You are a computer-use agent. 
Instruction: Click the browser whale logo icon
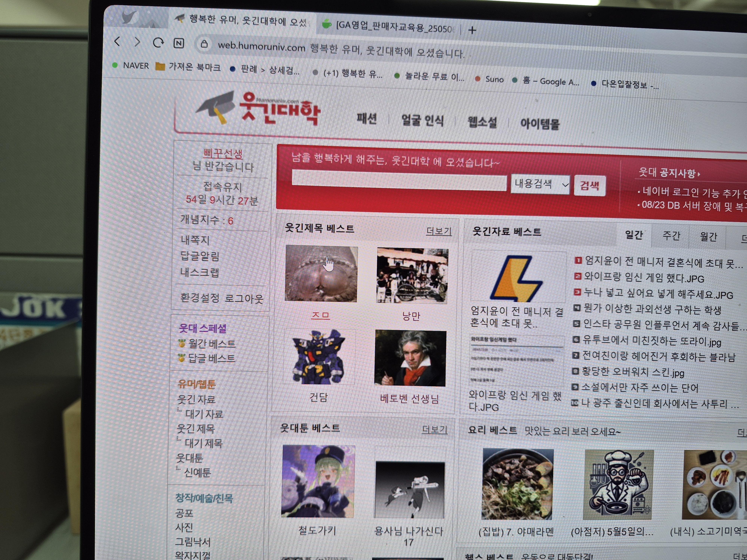[130, 17]
